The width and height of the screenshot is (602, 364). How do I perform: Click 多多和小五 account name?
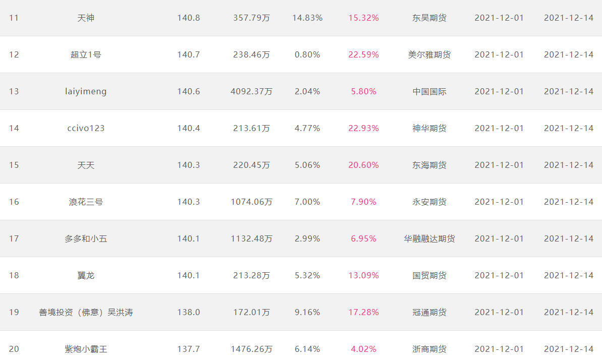[x=86, y=239]
